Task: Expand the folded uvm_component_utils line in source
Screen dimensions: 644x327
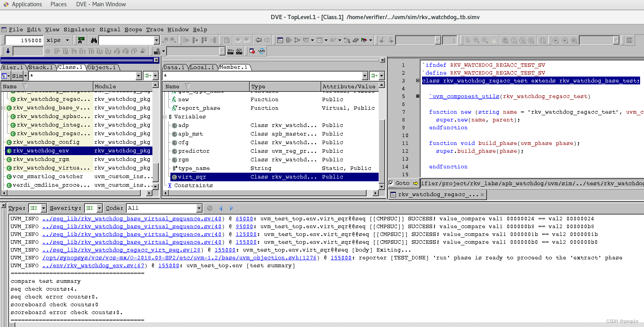Action: [418, 96]
